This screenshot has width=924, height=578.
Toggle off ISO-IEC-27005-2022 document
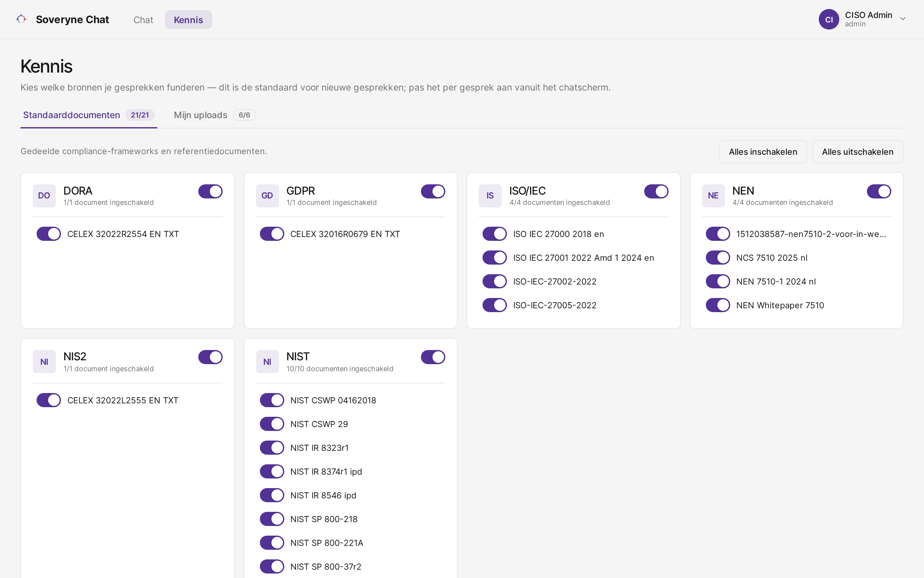pos(494,305)
